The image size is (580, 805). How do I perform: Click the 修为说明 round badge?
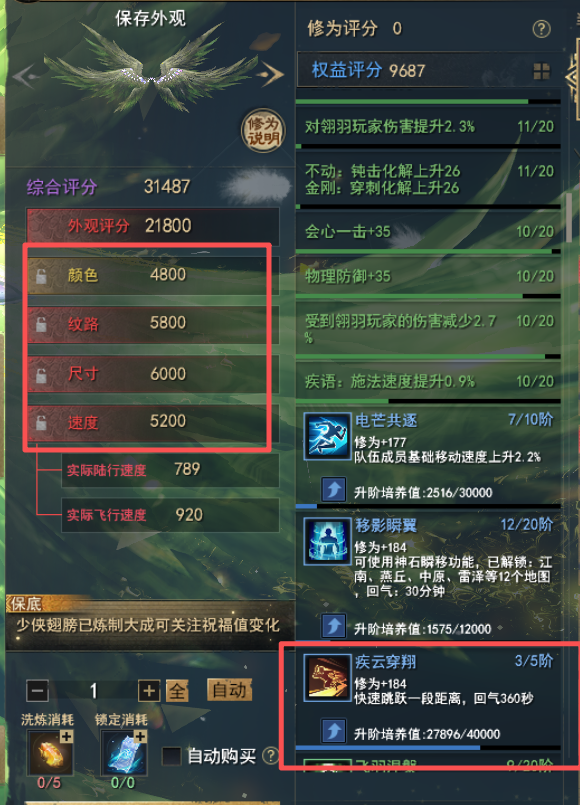tap(263, 130)
